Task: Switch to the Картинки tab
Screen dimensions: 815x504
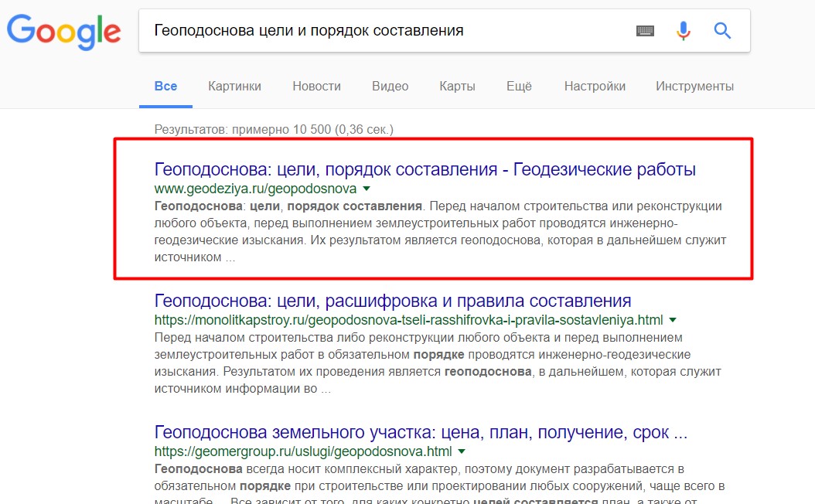Action: coord(234,87)
